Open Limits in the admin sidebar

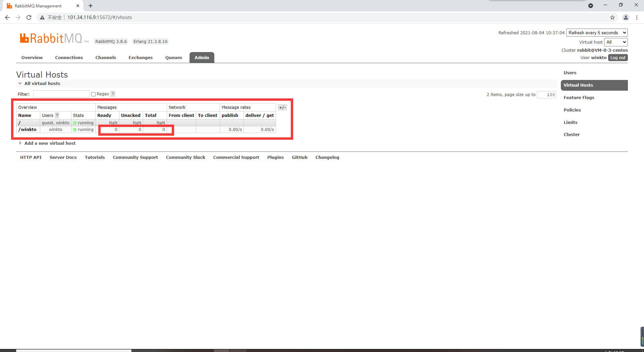(x=570, y=122)
